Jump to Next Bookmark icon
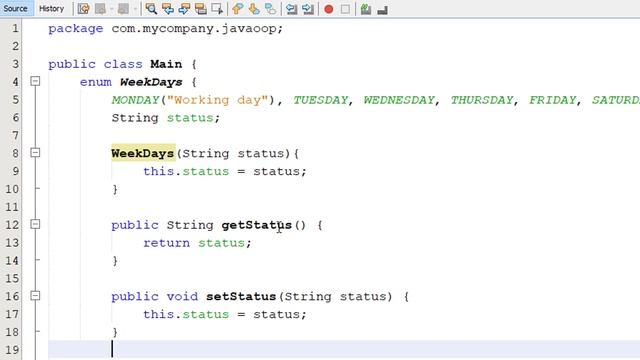Image resolution: width=640 pixels, height=360 pixels. [254, 9]
